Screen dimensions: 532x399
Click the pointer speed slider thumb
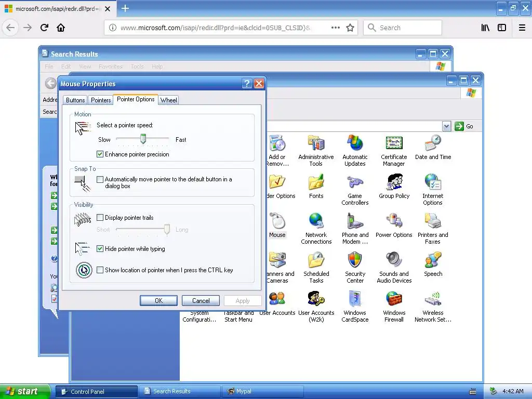pos(143,138)
